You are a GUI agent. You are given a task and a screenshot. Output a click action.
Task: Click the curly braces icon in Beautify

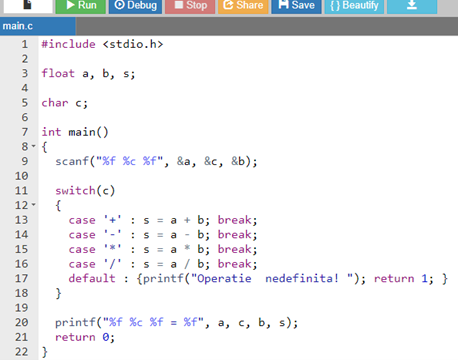(335, 5)
